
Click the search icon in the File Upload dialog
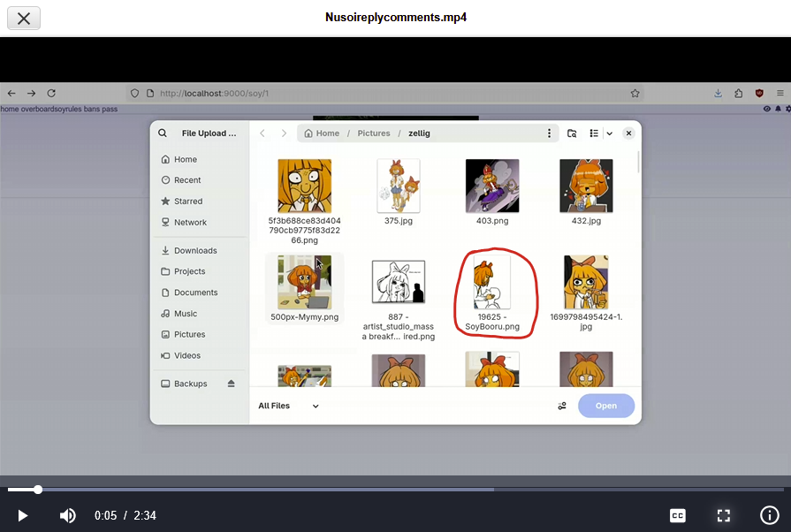coord(163,133)
